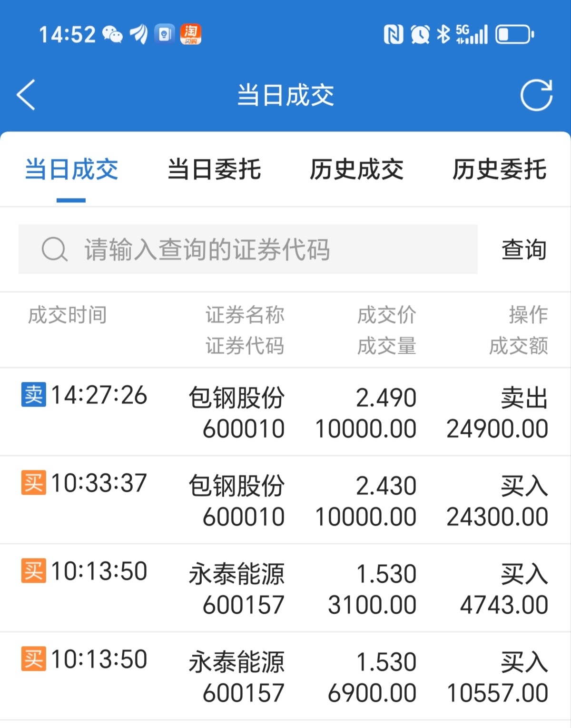Tap the 当日成交 page title
The height and width of the screenshot is (728, 571).
[285, 95]
